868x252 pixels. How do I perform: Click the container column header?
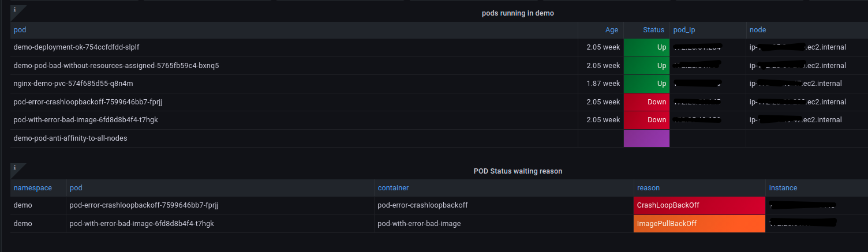coord(393,188)
